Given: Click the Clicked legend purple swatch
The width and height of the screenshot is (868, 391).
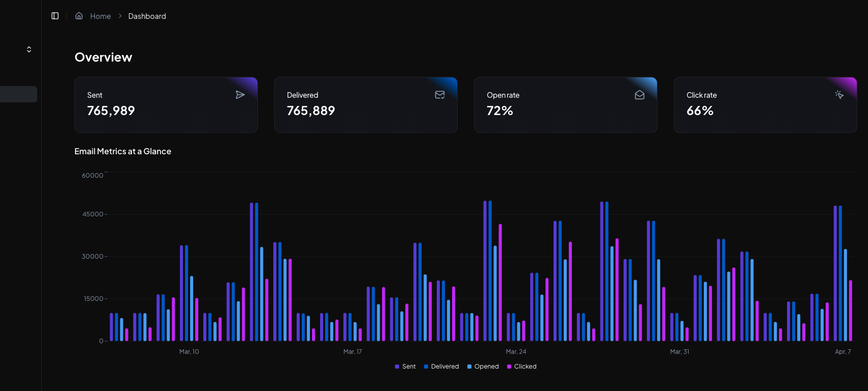Looking at the screenshot, I should pyautogui.click(x=509, y=367).
